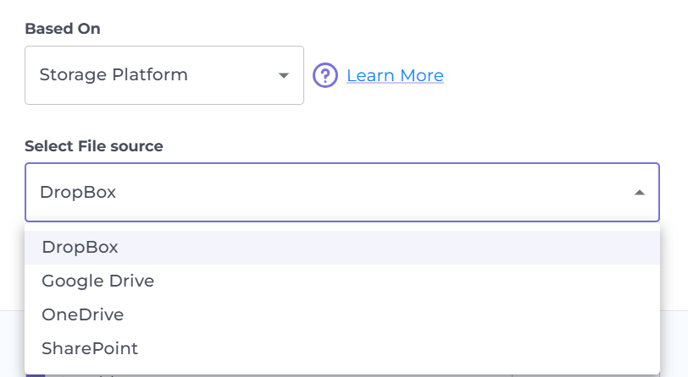Select SharePoint from the dropdown options

[342, 348]
